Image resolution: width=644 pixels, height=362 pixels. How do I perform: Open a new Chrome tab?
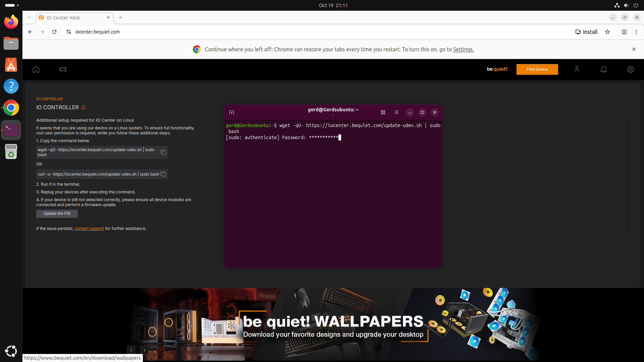coord(120,17)
